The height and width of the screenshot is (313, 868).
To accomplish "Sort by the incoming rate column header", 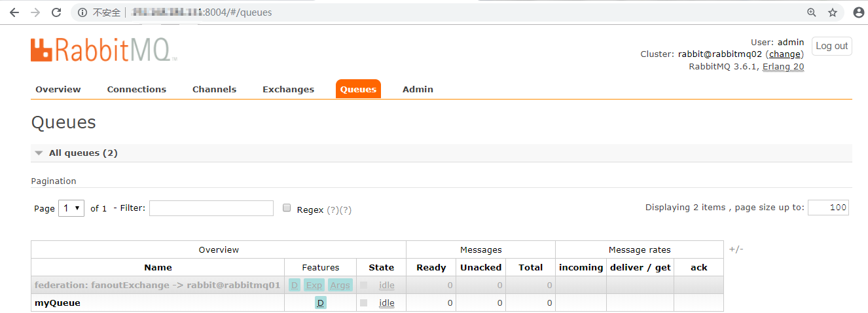I will tap(581, 267).
